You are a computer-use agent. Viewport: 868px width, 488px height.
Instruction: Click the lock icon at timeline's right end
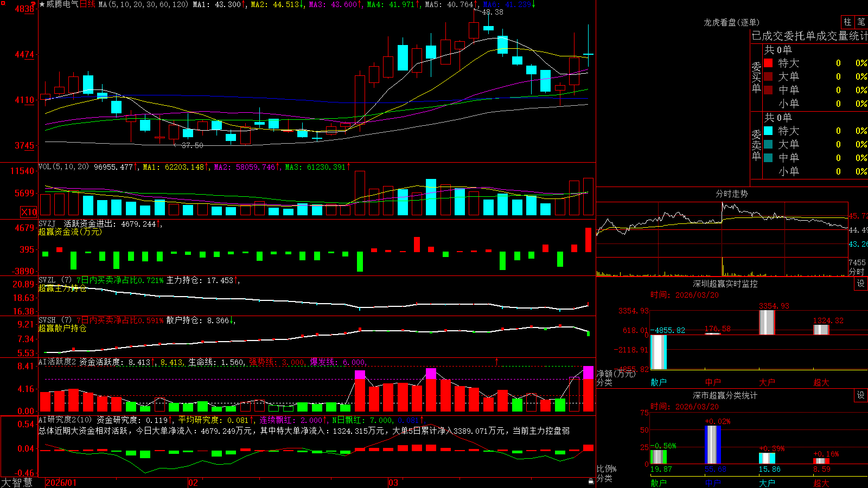pos(591,481)
